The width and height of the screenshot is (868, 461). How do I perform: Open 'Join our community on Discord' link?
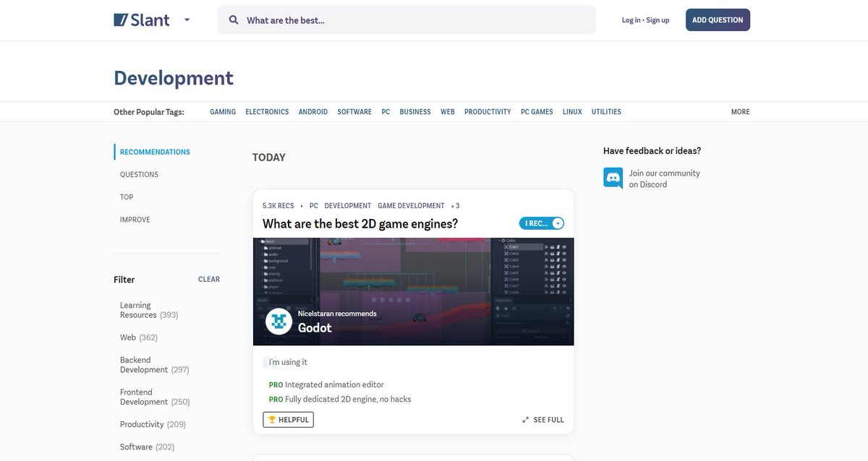tap(664, 178)
